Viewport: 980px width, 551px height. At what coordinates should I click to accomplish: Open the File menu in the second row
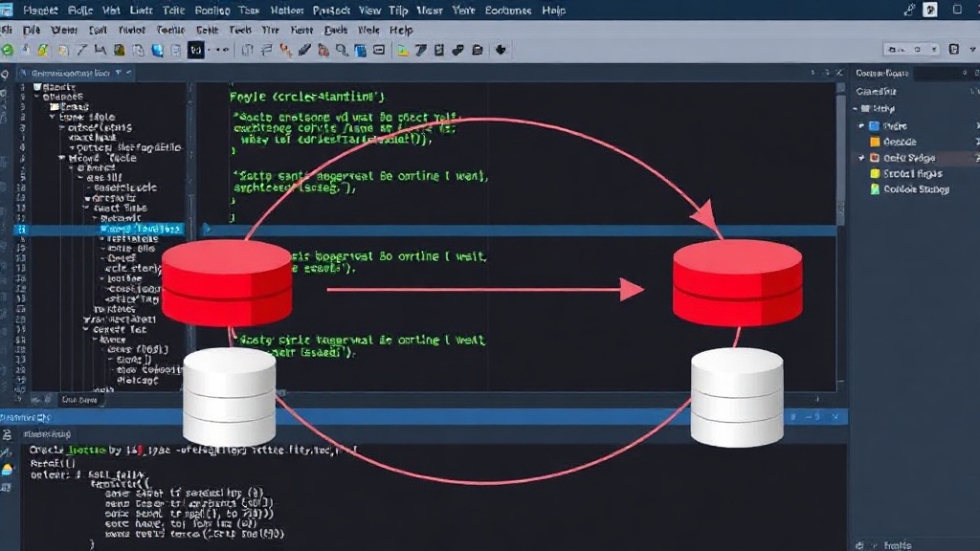pos(32,30)
